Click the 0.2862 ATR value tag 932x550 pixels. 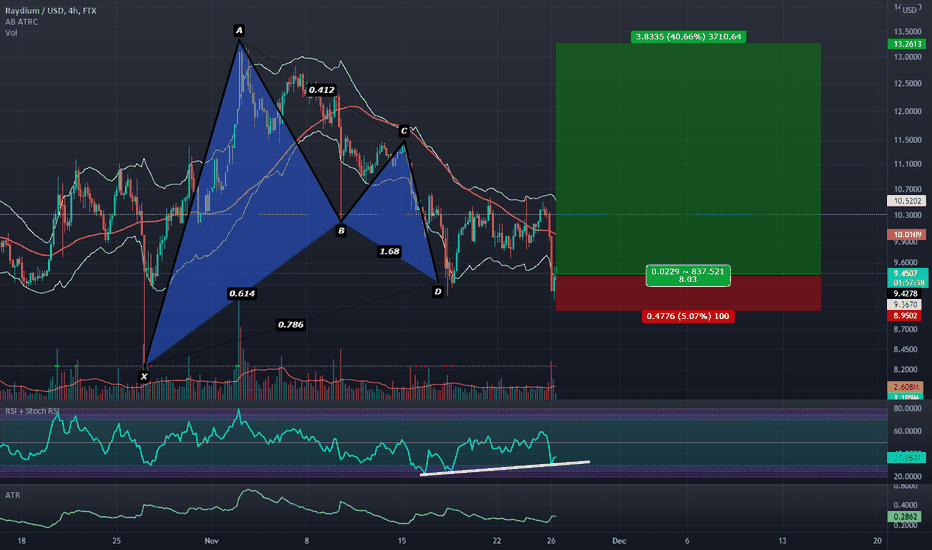tap(905, 517)
